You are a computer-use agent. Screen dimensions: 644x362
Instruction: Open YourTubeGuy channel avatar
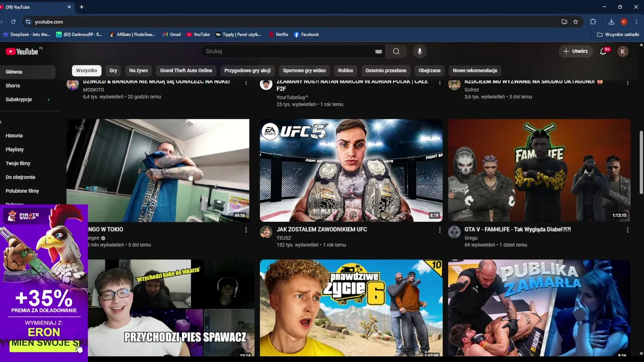(x=266, y=84)
